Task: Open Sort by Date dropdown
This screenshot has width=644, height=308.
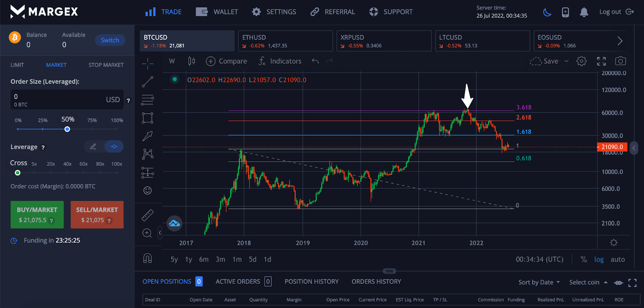Action: pyautogui.click(x=539, y=282)
